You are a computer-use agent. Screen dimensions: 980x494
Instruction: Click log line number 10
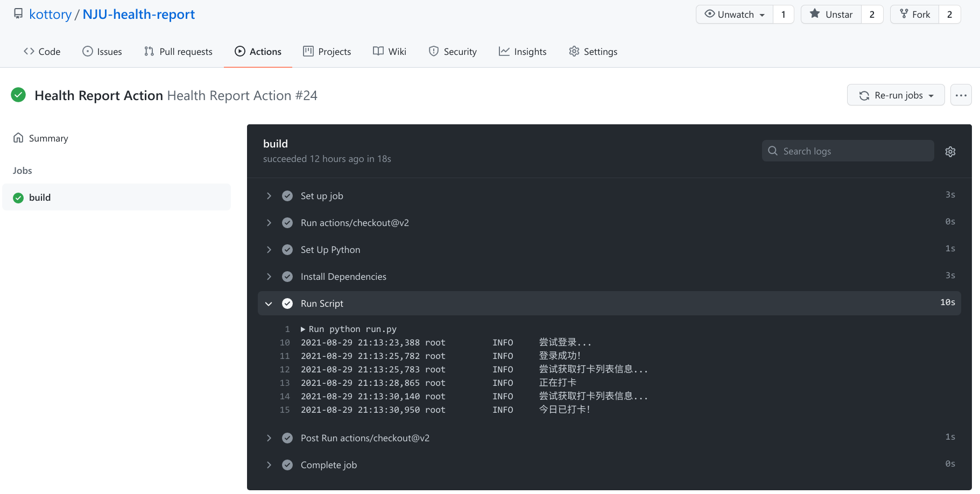tap(285, 343)
